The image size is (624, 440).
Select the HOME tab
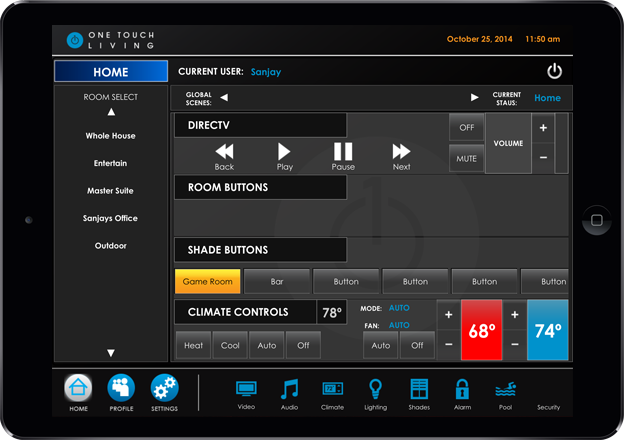[111, 72]
